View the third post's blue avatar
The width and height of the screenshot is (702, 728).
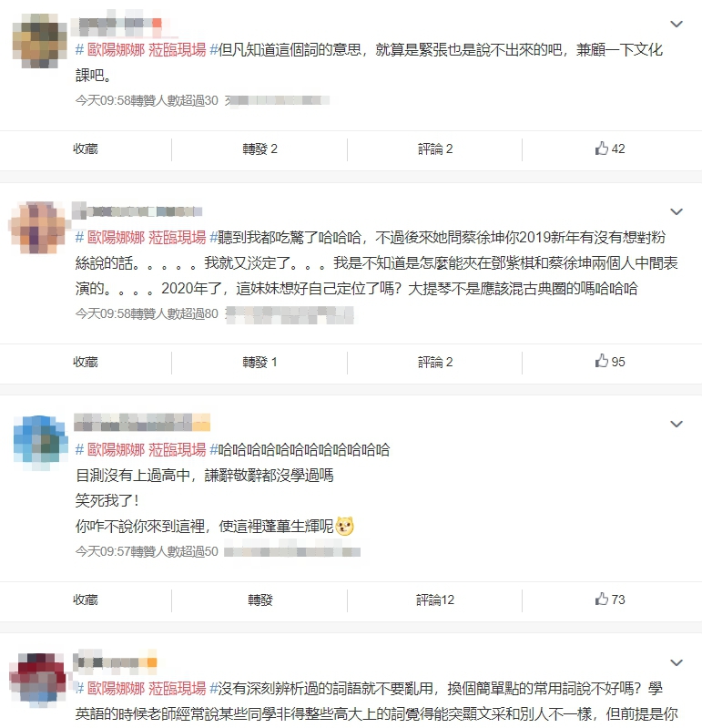tap(40, 443)
